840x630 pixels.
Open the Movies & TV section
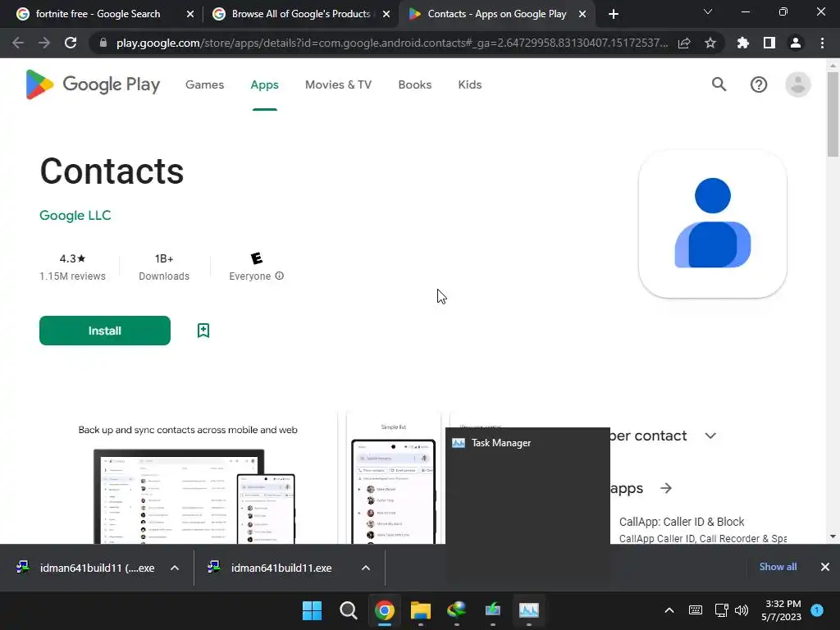click(x=338, y=84)
